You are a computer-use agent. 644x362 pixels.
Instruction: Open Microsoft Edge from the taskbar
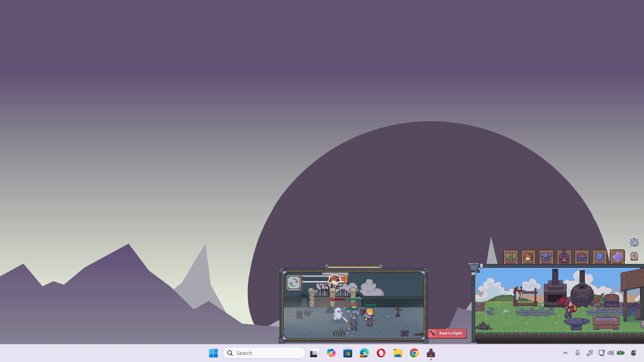364,353
